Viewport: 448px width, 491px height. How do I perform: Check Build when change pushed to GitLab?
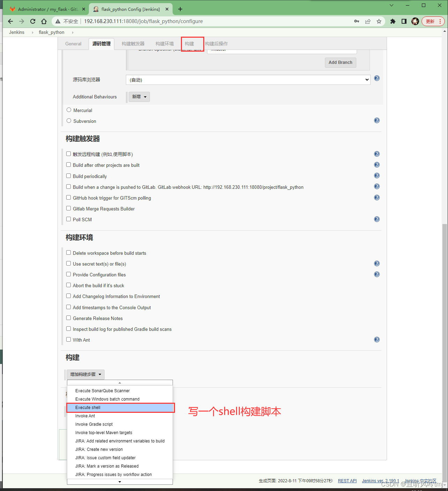(x=68, y=187)
